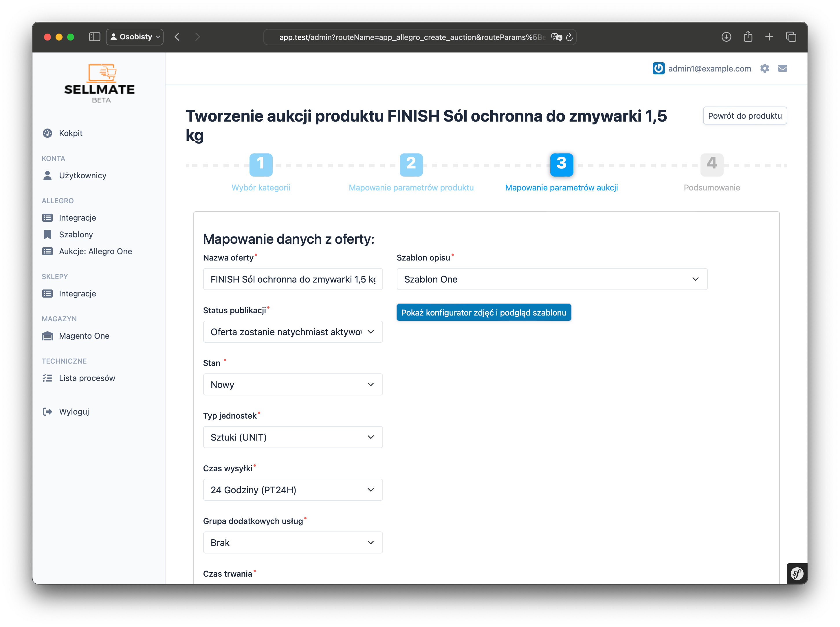Click the blue power avatar icon

658,68
